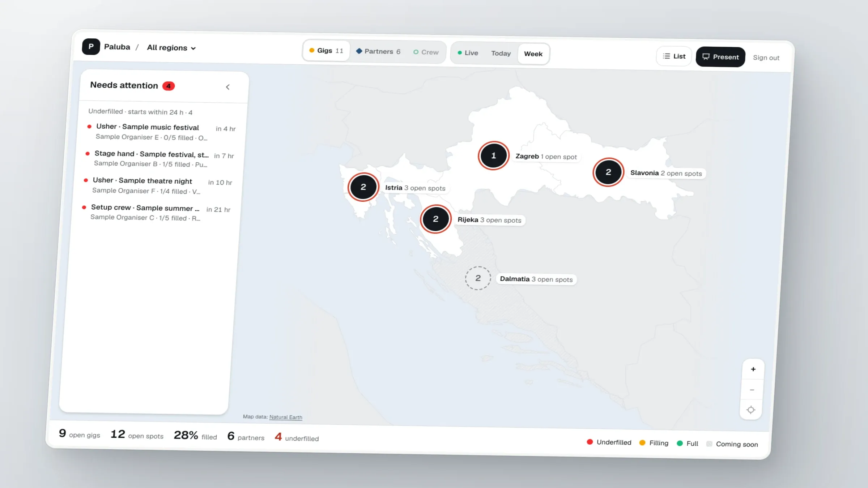Open the Natural Earth link
The image size is (868, 488).
tap(286, 417)
